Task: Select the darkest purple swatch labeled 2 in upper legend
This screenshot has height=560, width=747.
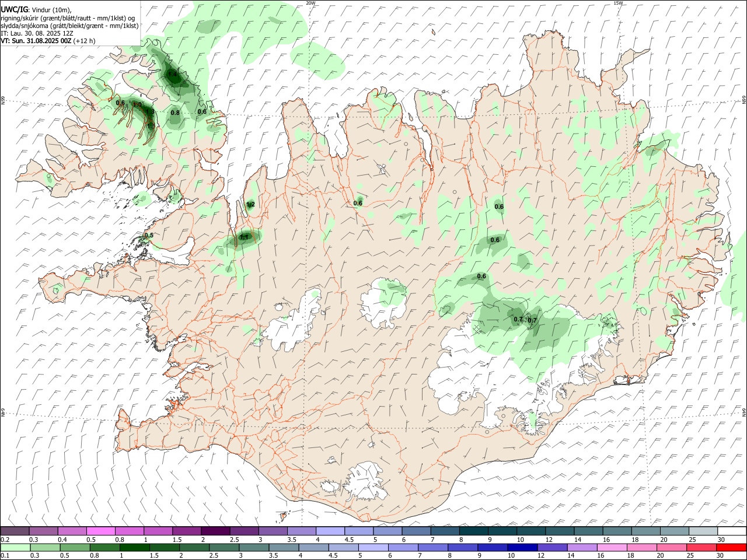Action: tap(215, 531)
